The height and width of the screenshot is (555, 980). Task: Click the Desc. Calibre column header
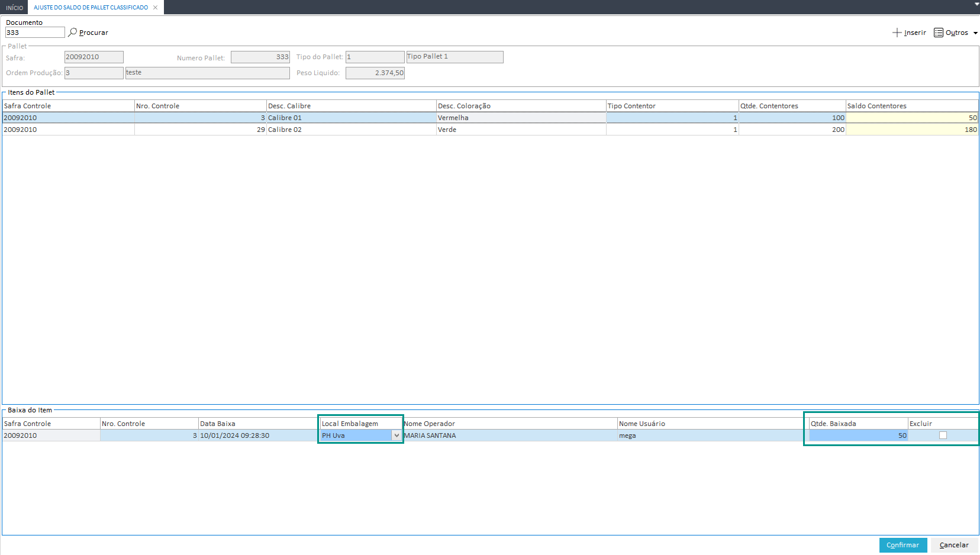pyautogui.click(x=352, y=106)
